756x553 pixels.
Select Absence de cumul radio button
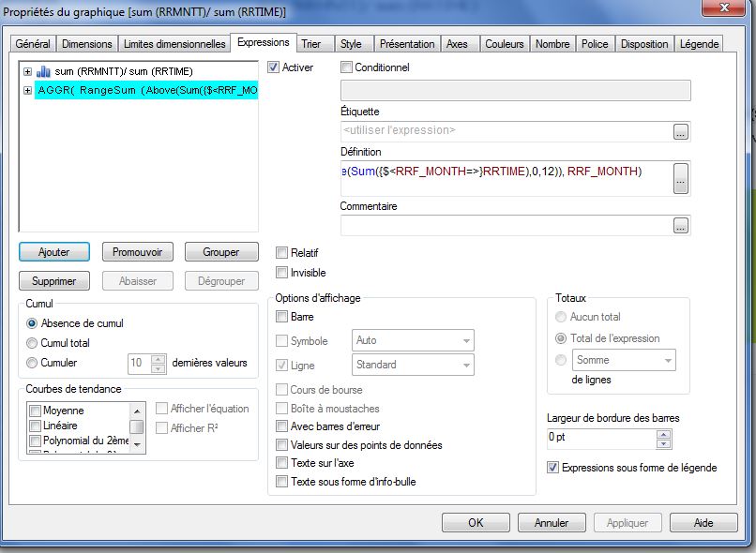point(32,323)
